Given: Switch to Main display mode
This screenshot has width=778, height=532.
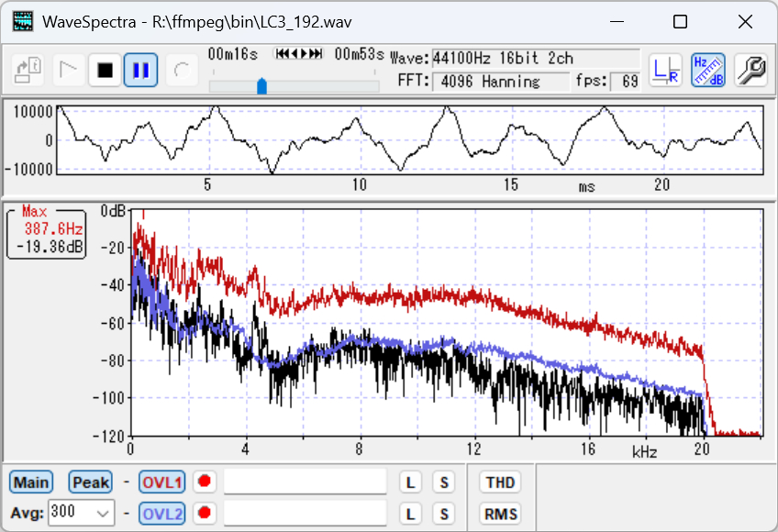Looking at the screenshot, I should pyautogui.click(x=30, y=481).
